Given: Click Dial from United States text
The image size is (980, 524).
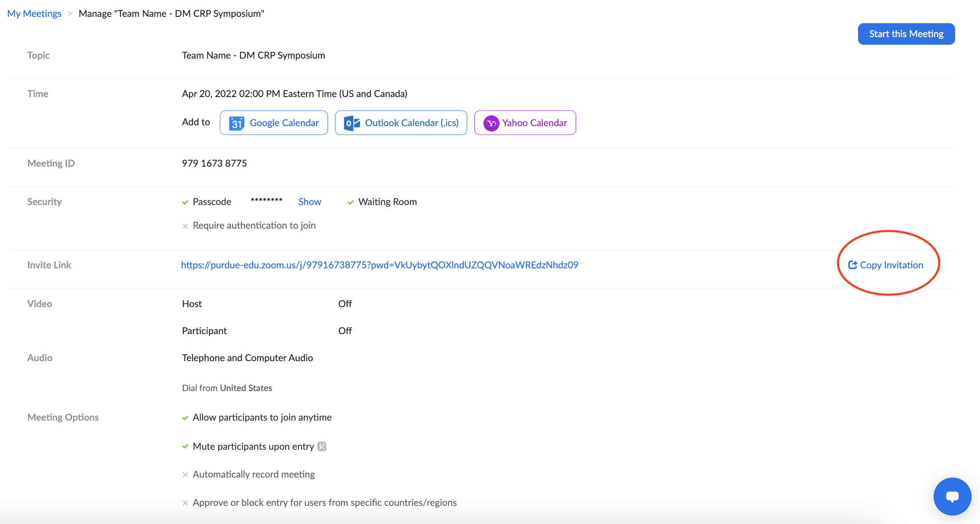Looking at the screenshot, I should click(227, 388).
